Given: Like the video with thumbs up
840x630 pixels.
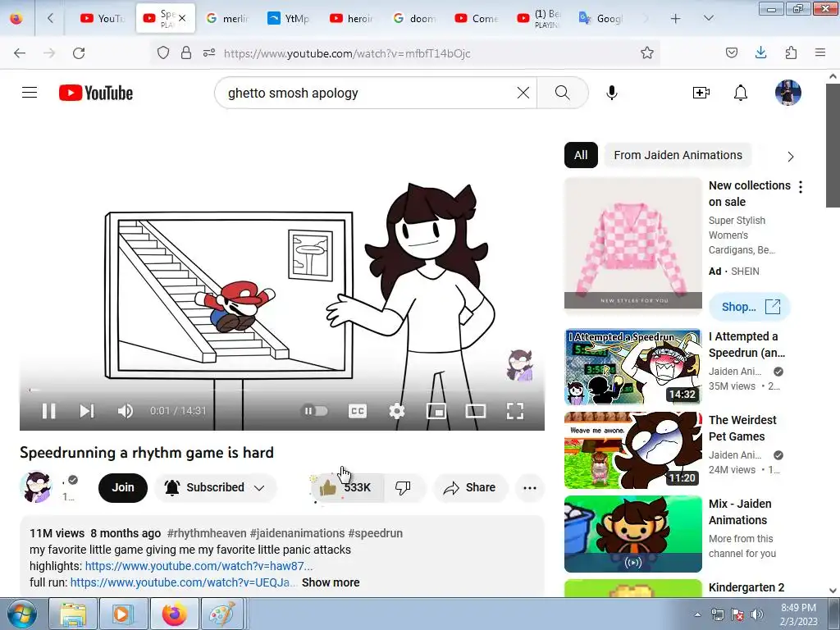Looking at the screenshot, I should click(347, 487).
